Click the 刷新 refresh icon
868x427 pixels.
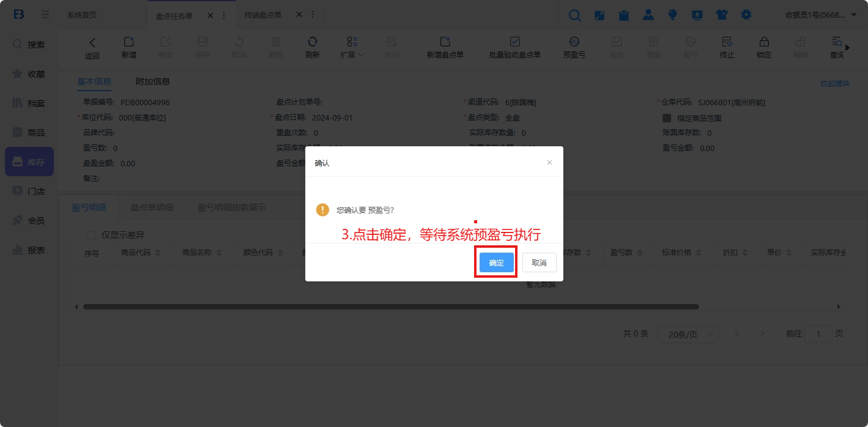tap(312, 42)
